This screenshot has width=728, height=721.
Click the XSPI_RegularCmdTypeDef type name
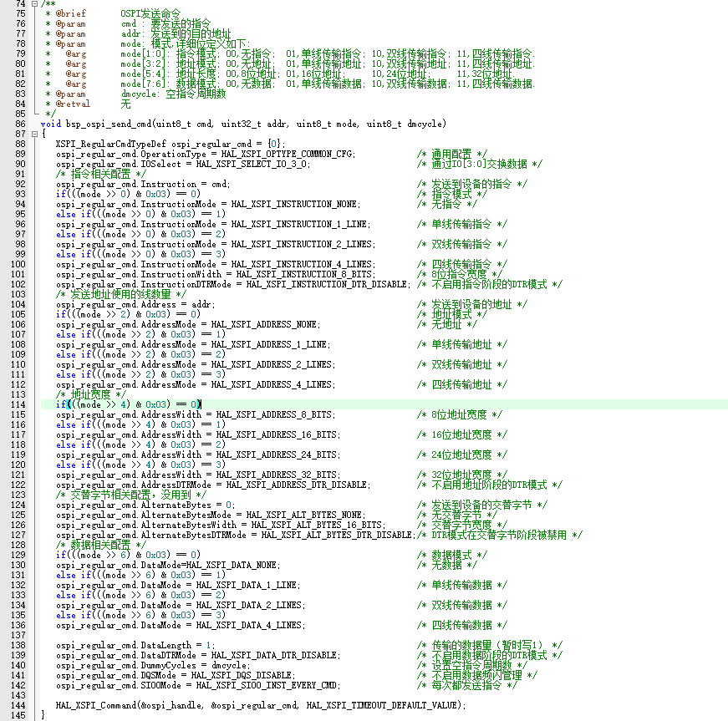click(110, 144)
